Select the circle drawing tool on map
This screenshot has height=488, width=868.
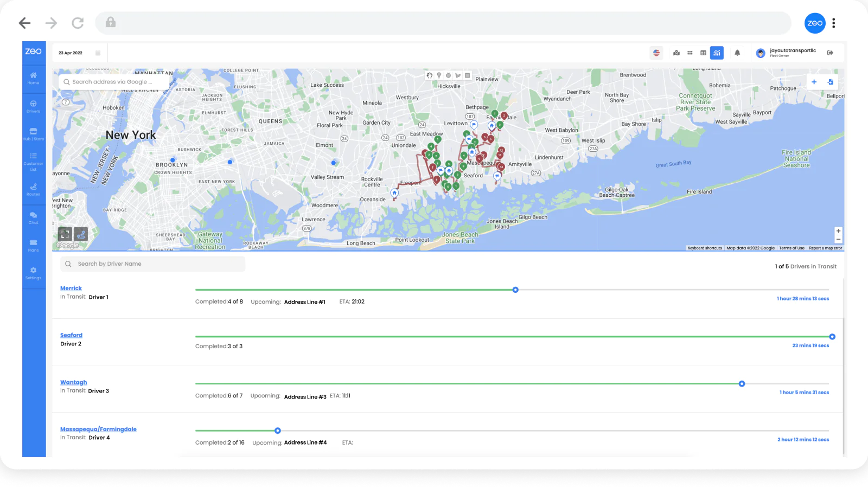(448, 75)
